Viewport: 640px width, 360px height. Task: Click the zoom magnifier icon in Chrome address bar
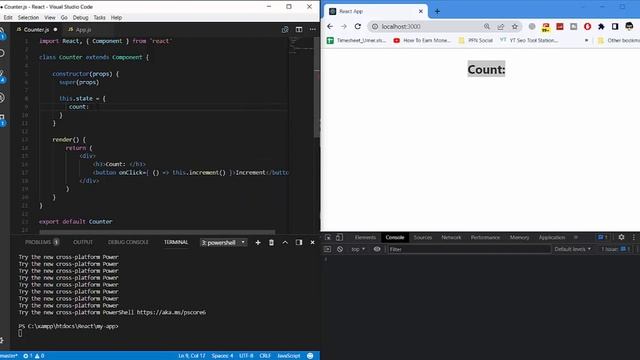pyautogui.click(x=487, y=26)
